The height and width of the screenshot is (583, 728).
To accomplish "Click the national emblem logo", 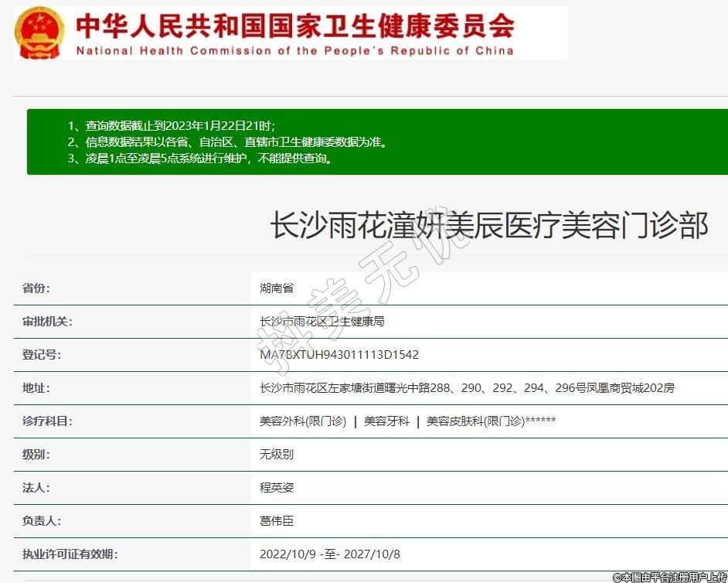I will (x=41, y=33).
